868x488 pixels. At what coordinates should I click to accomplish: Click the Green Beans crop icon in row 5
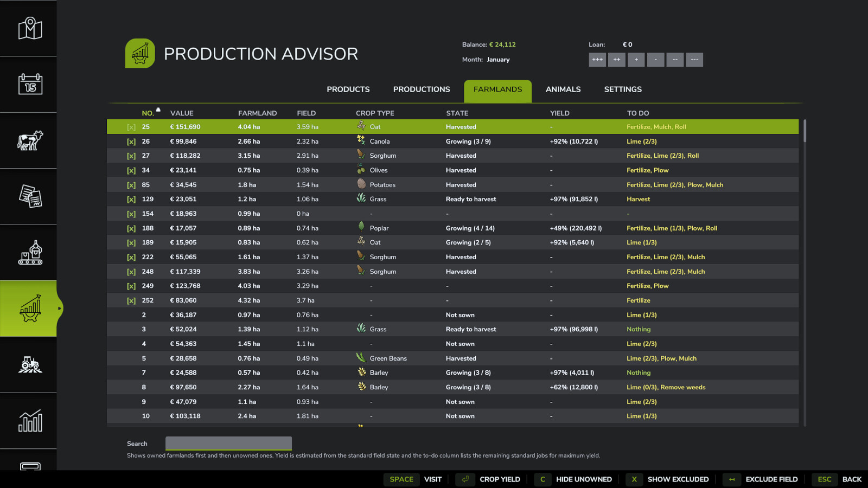click(361, 357)
